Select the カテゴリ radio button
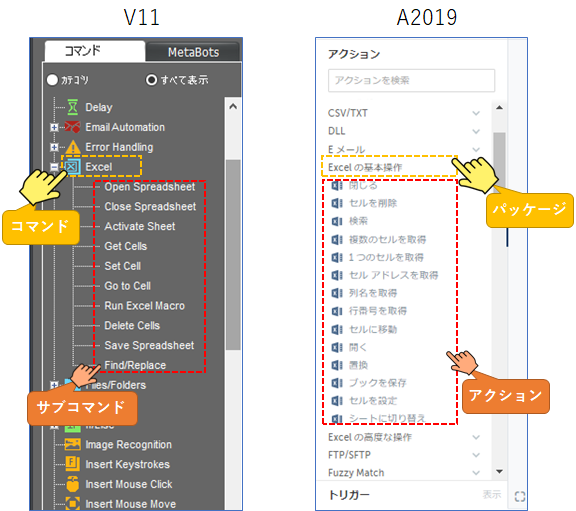The image size is (576, 511). (52, 80)
